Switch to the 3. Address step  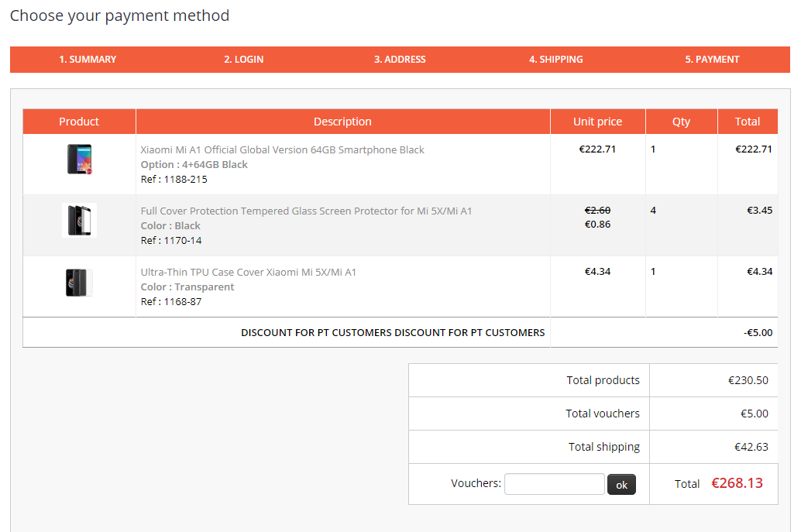click(x=400, y=60)
